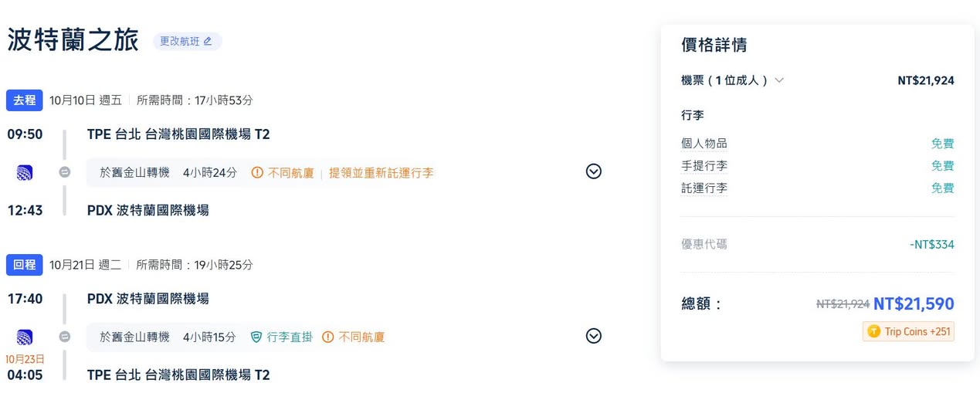Click the outbound layover stop circle icon

pyautogui.click(x=65, y=172)
